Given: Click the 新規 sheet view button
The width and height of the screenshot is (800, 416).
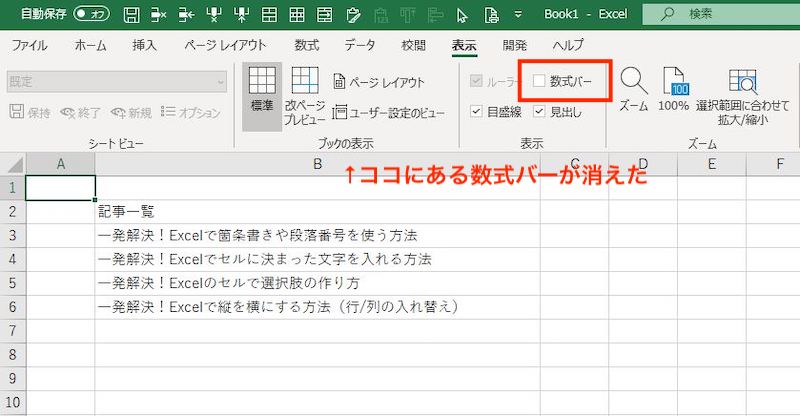Looking at the screenshot, I should click(x=131, y=112).
